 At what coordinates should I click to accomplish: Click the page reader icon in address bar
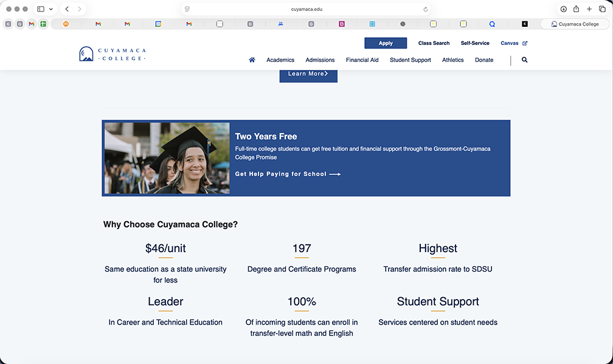(187, 9)
